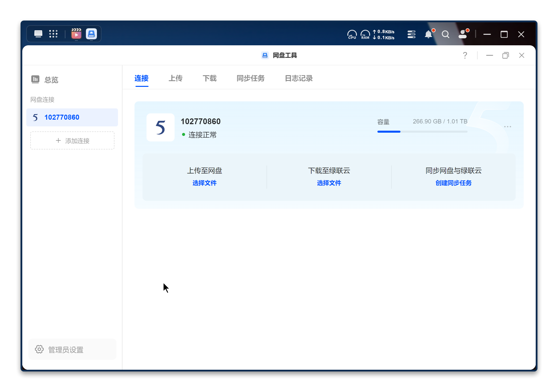Open the app grid launcher
The image size is (558, 392).
[53, 34]
